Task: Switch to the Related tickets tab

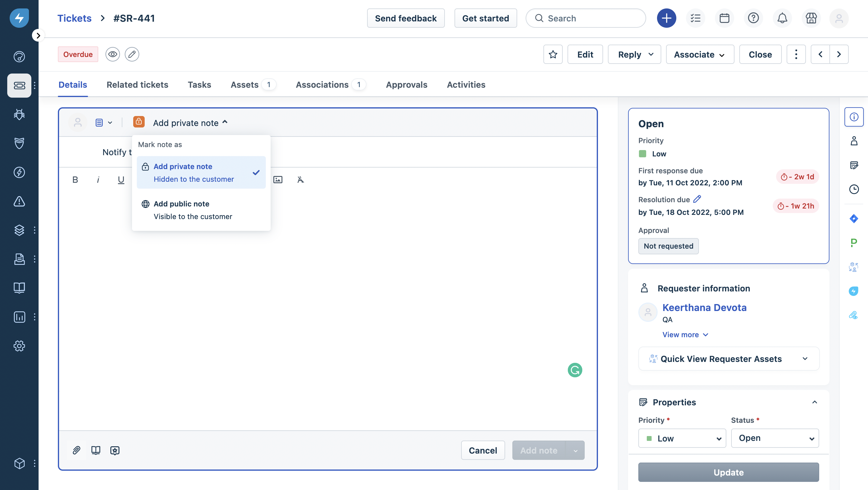Action: point(137,85)
